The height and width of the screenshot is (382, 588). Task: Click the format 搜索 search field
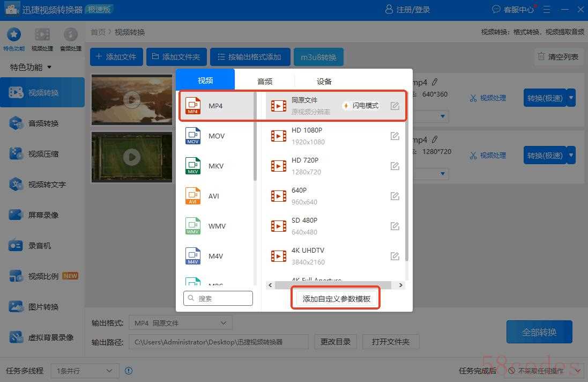[x=218, y=298]
